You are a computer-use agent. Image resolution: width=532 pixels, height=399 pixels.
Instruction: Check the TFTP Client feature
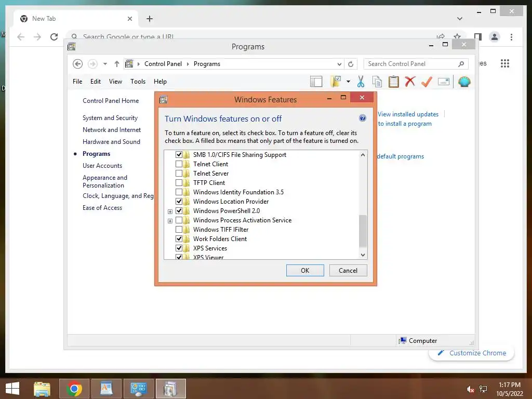tap(179, 183)
